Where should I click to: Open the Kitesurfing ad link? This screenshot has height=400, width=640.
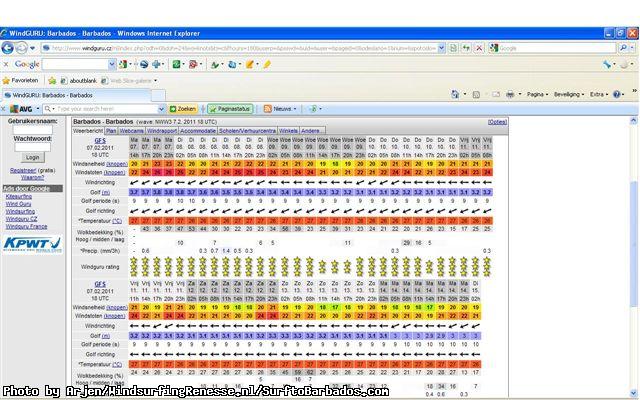(x=18, y=196)
